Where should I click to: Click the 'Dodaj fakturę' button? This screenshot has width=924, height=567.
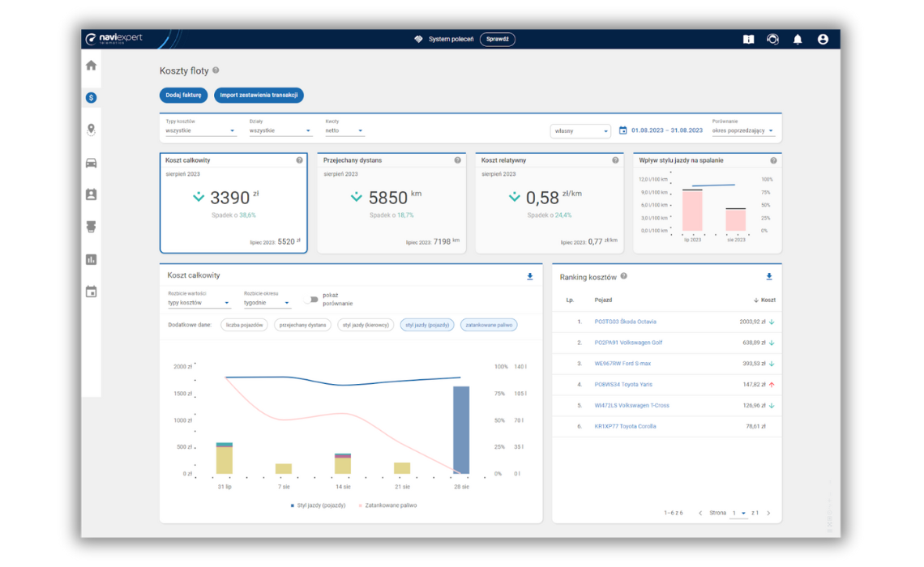coord(183,95)
